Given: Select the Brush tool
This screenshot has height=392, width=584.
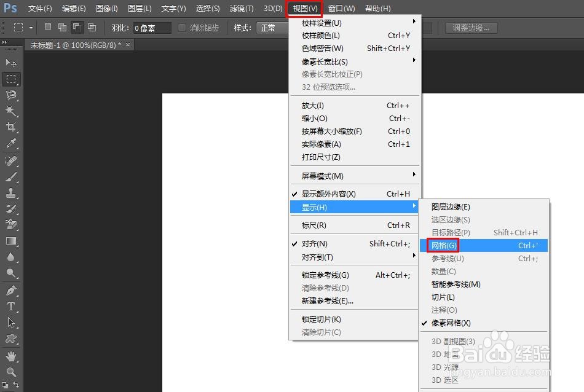Looking at the screenshot, I should (11, 177).
